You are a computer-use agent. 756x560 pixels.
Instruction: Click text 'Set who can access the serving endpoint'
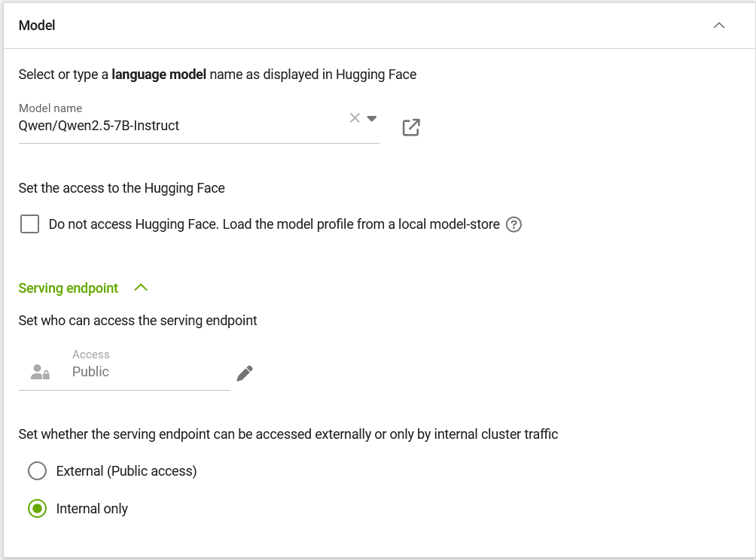[x=137, y=321]
